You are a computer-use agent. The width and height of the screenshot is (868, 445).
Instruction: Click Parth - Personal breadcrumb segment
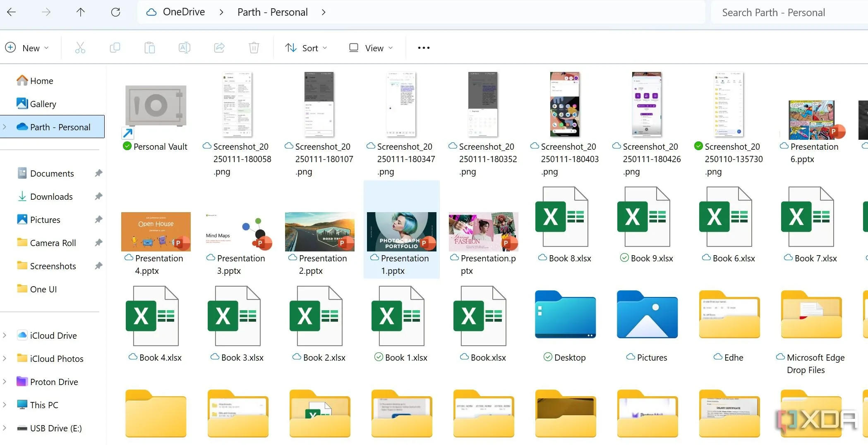pyautogui.click(x=273, y=12)
